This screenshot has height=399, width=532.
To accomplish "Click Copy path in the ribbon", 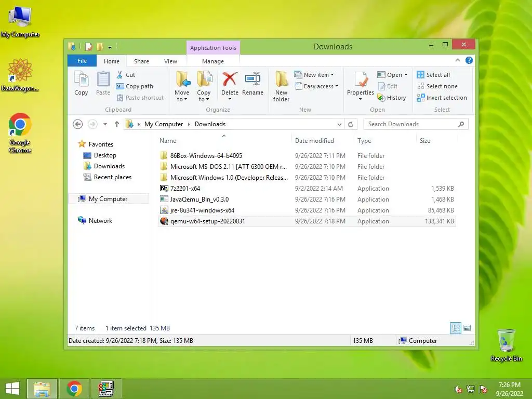I will [135, 86].
